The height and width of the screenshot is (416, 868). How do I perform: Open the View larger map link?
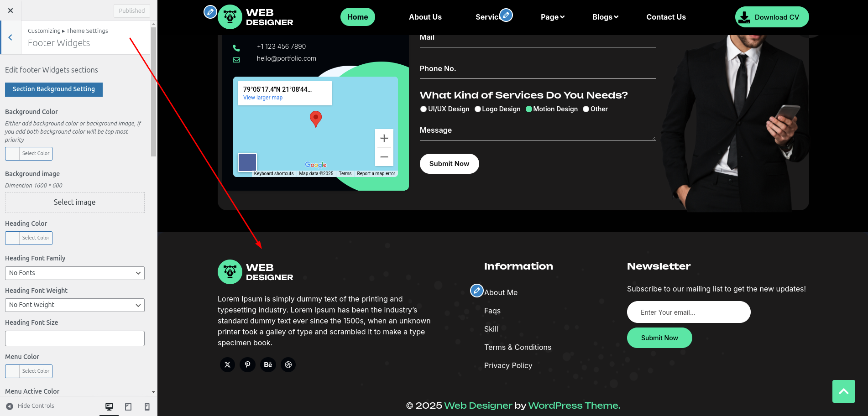[262, 97]
